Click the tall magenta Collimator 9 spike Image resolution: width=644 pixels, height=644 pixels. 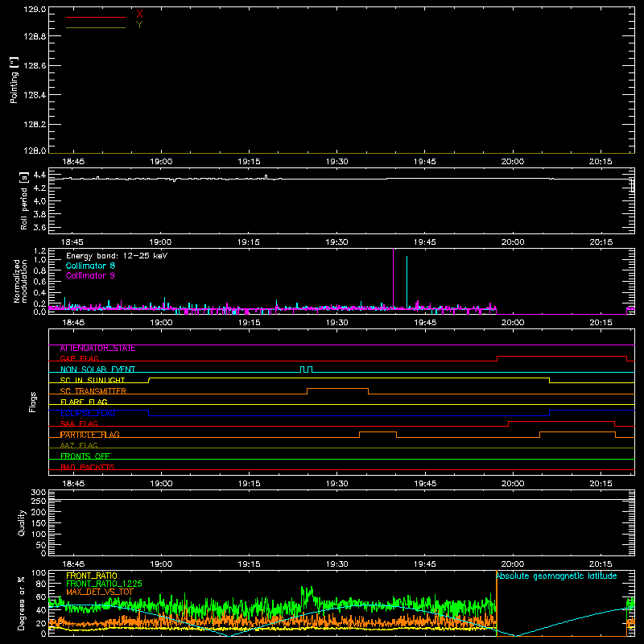coord(394,277)
